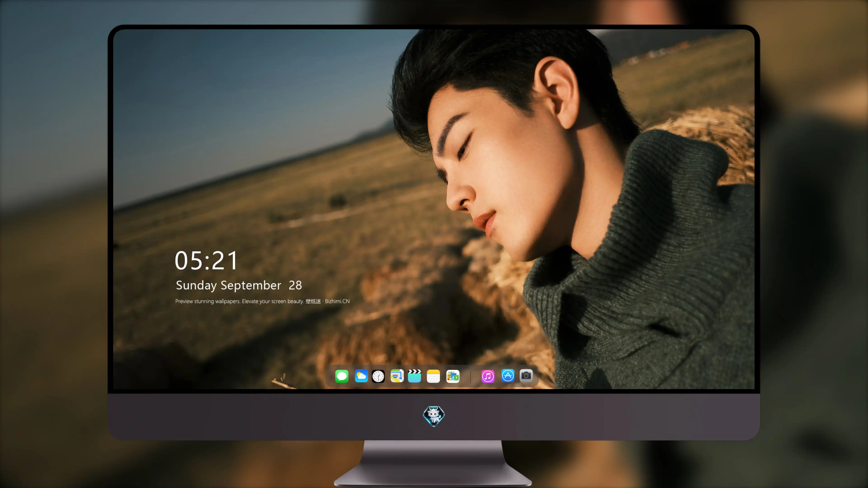
Task: Launch the Maps app from the dock
Action: tap(397, 376)
